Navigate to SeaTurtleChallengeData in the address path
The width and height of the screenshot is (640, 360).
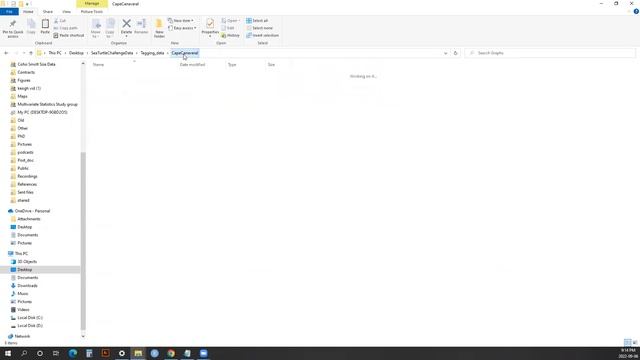pyautogui.click(x=112, y=53)
